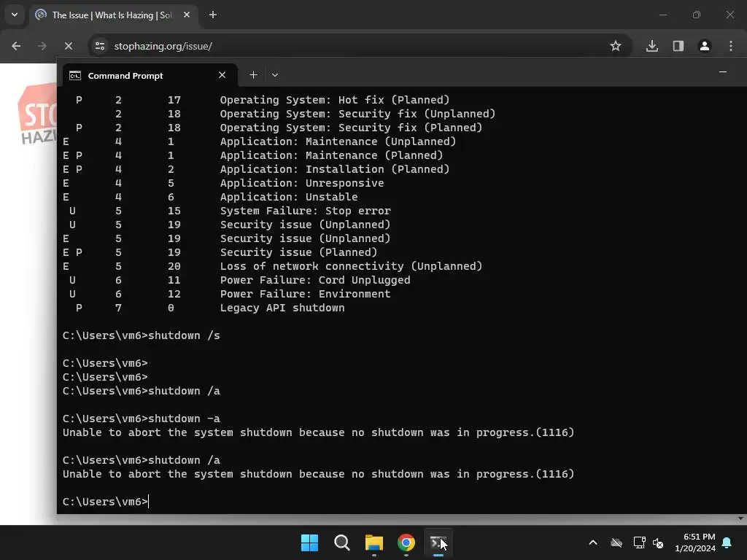Viewport: 747px width, 560px height.
Task: View site information icon in address bar
Action: coord(100,46)
